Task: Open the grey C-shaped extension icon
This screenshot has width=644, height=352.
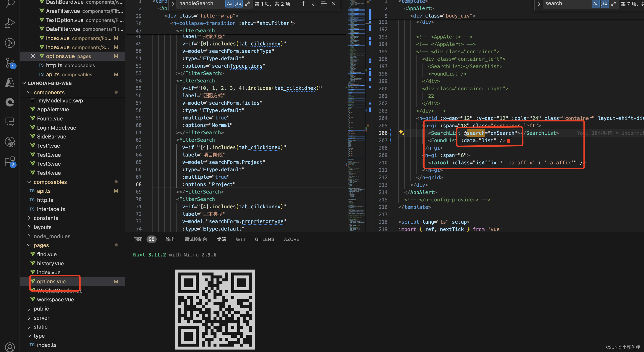Action: (x=10, y=102)
